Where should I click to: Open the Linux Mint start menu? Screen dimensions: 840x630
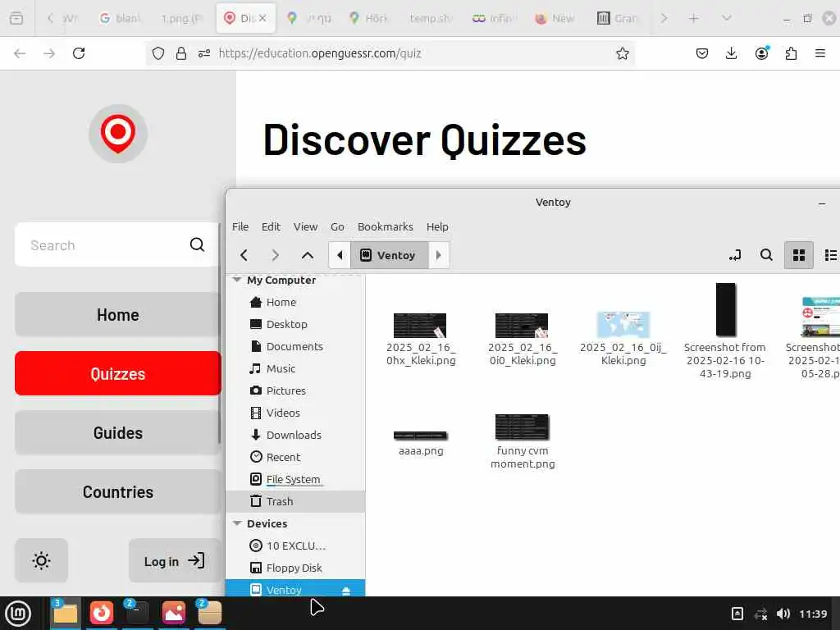18,614
